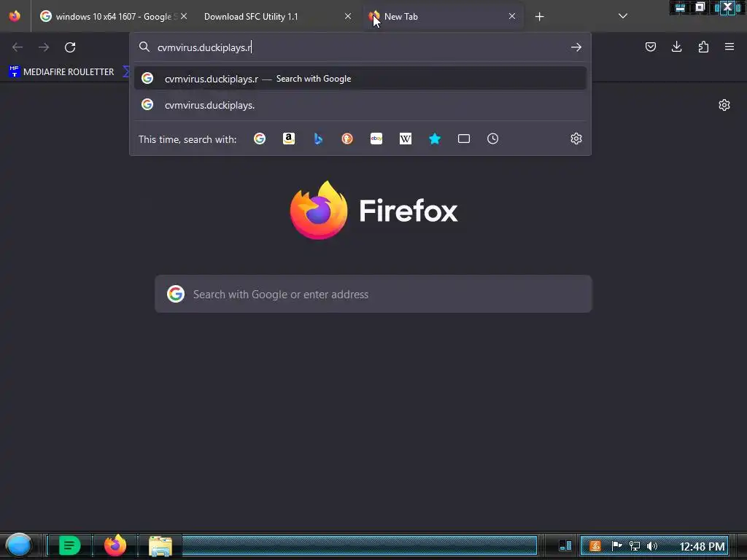Choose suggestion cvmvirus.duckiplays.r Search with Google
747x560 pixels.
click(x=360, y=79)
